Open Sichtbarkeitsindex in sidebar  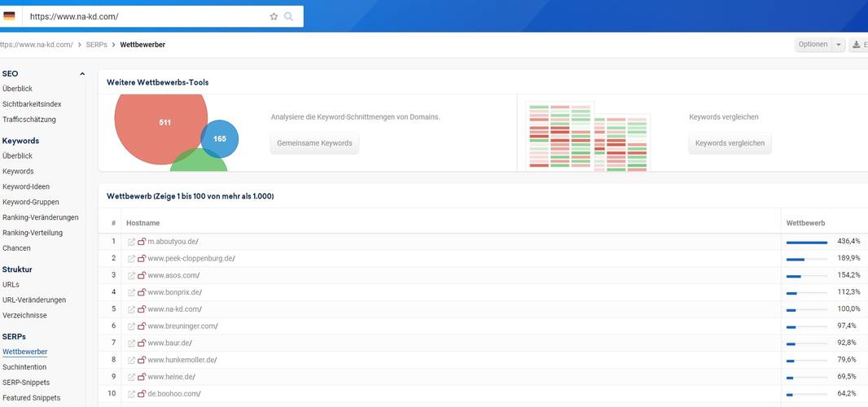pos(32,104)
